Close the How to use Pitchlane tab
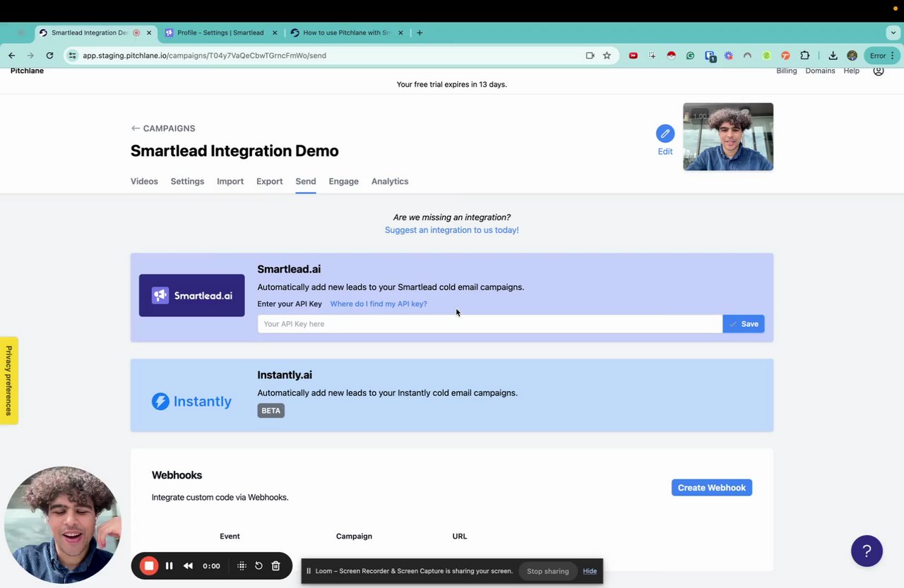904x588 pixels. pyautogui.click(x=401, y=32)
